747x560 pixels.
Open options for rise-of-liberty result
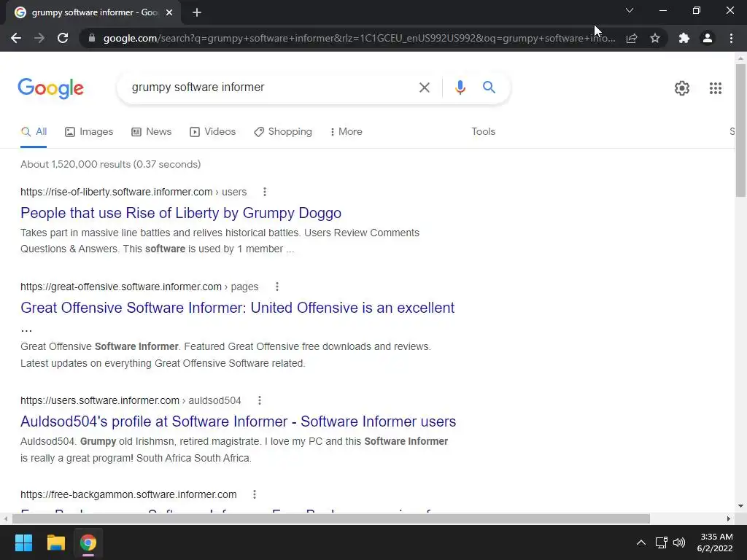point(264,192)
